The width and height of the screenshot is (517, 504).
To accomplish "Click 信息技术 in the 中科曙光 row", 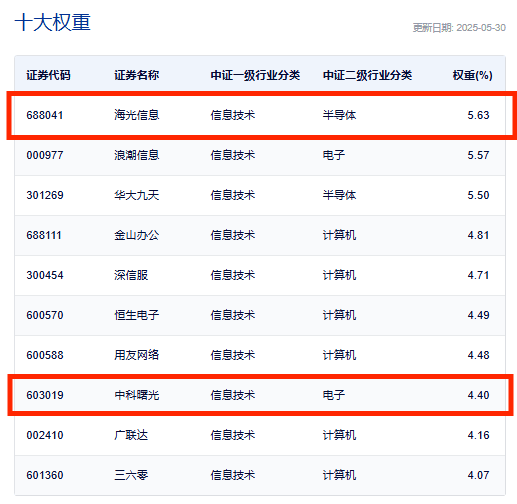I will click(233, 395).
